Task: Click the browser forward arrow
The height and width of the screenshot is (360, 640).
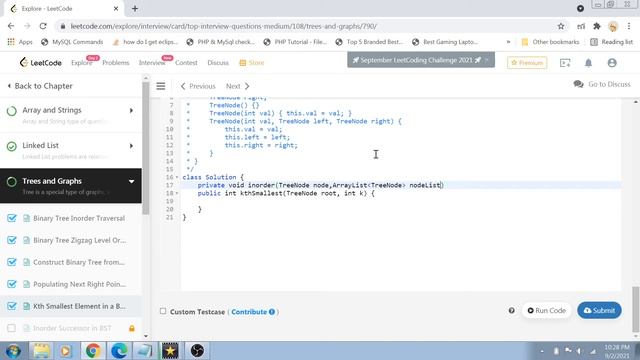Action: coord(27,26)
